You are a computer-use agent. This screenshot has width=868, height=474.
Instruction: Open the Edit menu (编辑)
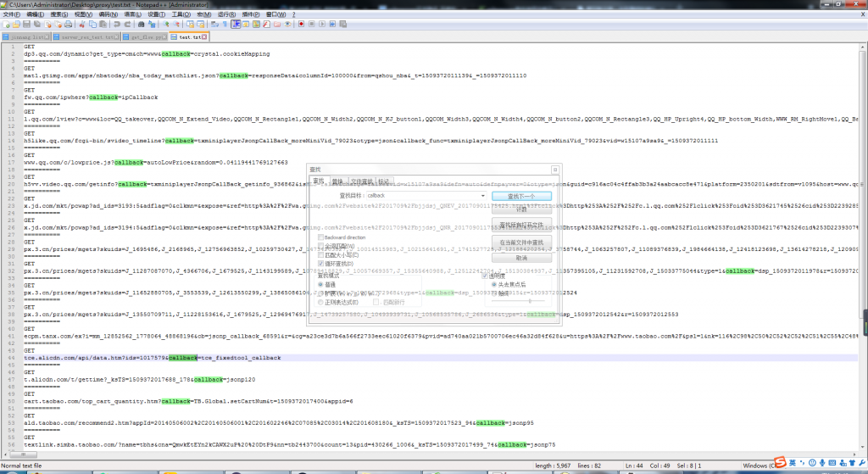point(35,14)
